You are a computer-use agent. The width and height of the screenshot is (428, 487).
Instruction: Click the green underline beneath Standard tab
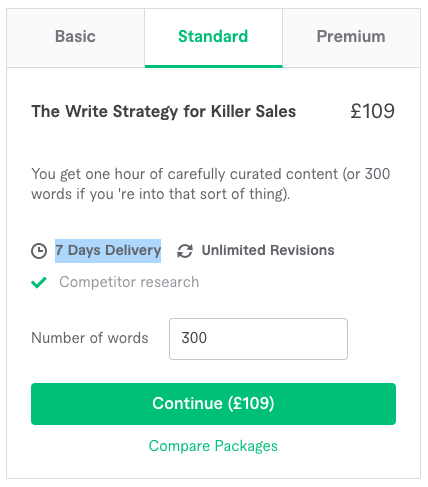pos(214,66)
